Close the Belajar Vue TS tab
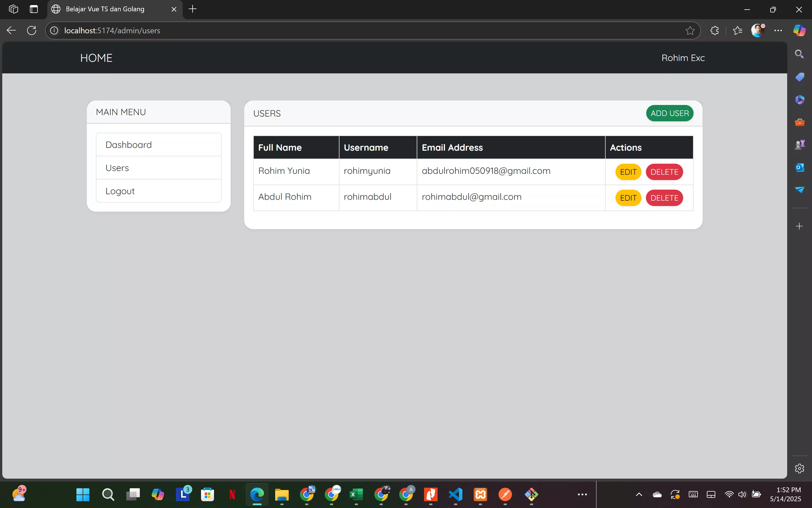Viewport: 812px width, 508px height. pyautogui.click(x=174, y=9)
